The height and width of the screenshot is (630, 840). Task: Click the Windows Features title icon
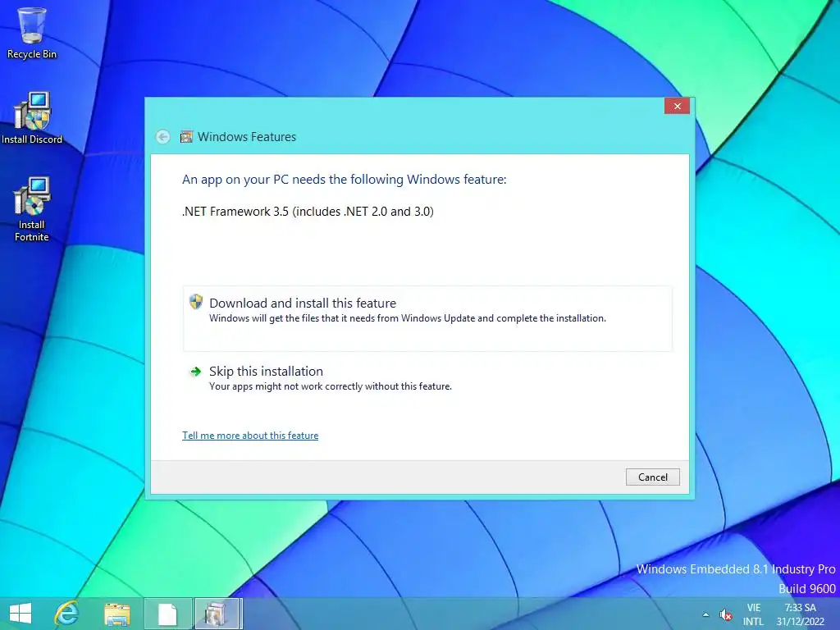[186, 137]
